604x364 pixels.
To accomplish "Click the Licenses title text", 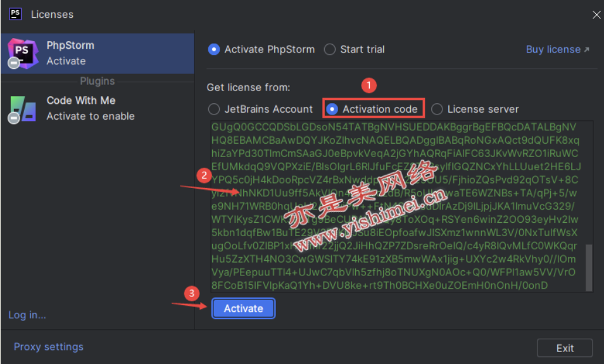I will pyautogui.click(x=52, y=15).
